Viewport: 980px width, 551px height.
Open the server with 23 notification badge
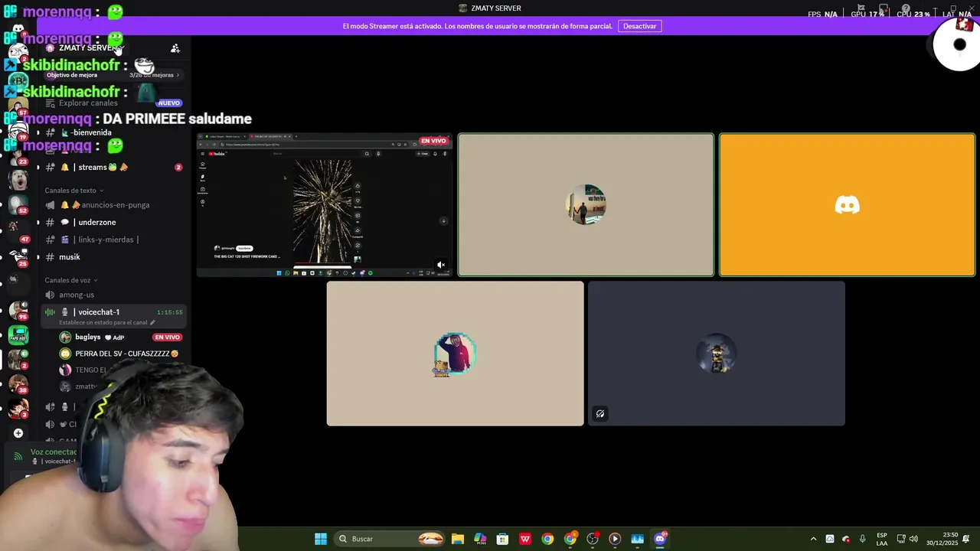pos(18,153)
